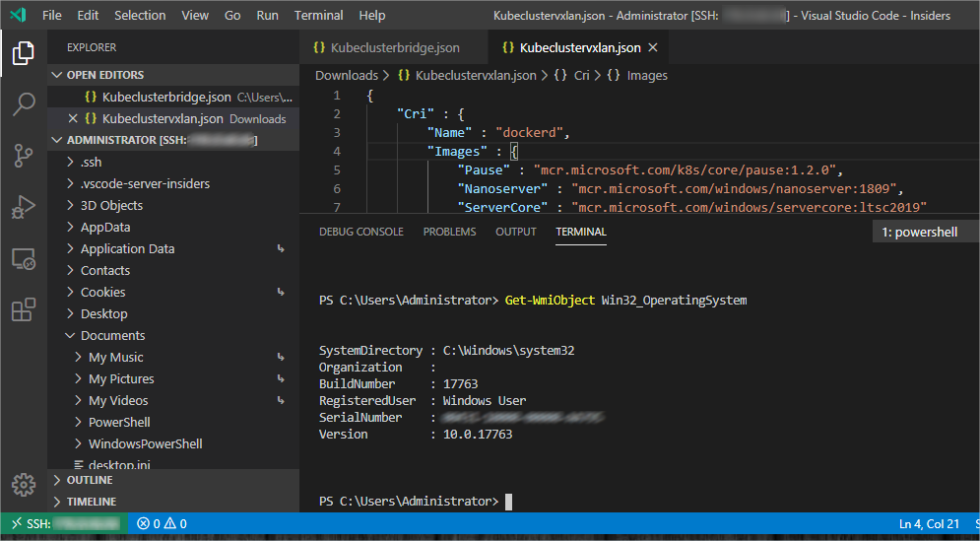Open the Extensions view icon
This screenshot has width=980, height=541.
pyautogui.click(x=23, y=309)
